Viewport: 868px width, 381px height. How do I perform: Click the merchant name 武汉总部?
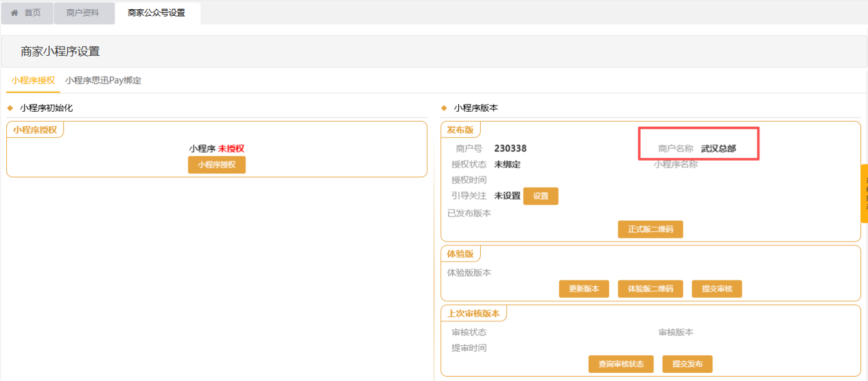pos(718,149)
